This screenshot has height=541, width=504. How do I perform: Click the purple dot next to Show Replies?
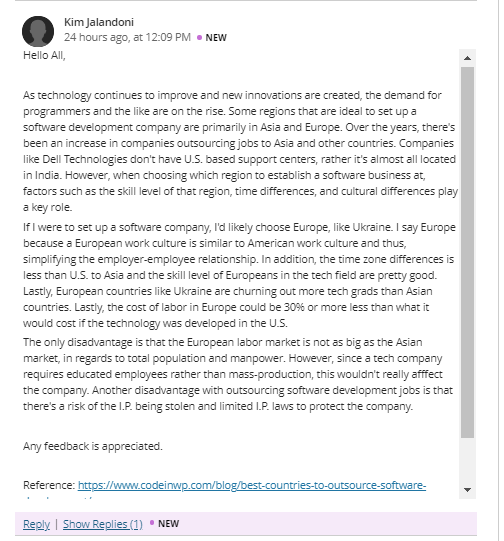coord(151,523)
